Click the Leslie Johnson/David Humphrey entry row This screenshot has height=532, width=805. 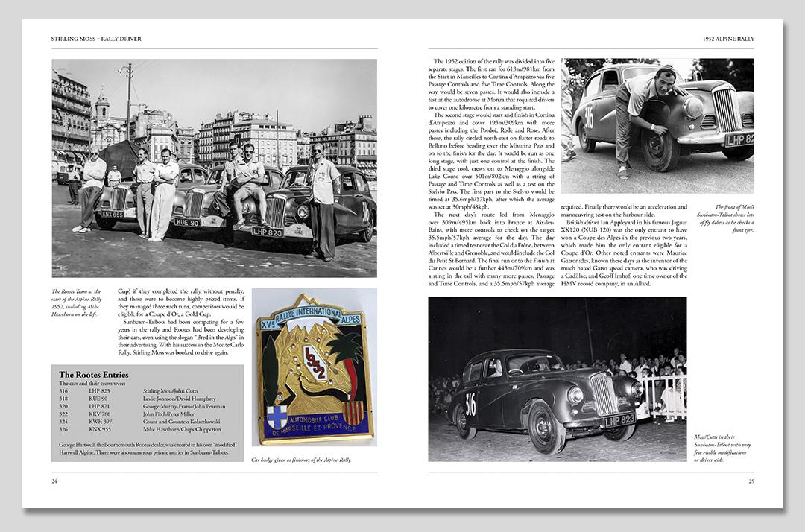coord(142,399)
